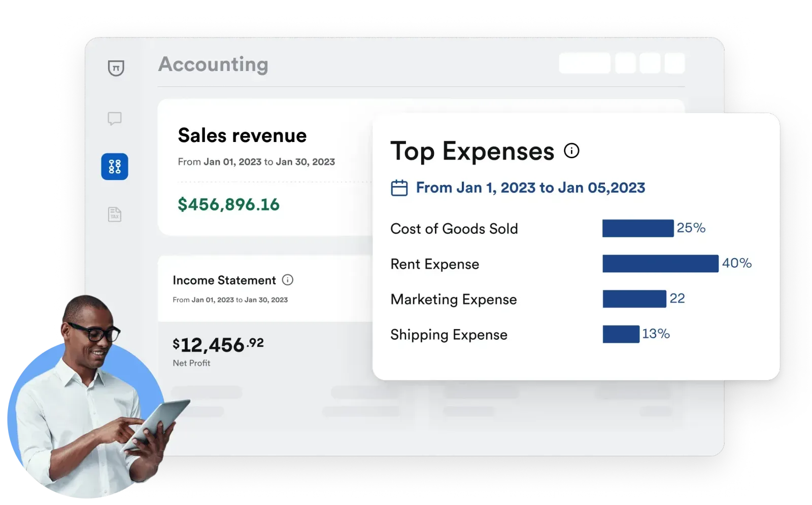
Task: Click the Cost of Goods Sold bar
Action: coord(638,228)
